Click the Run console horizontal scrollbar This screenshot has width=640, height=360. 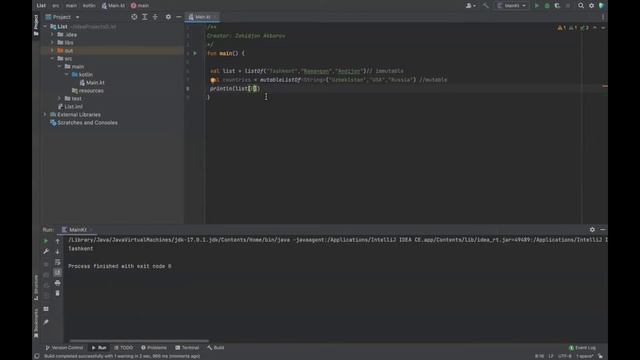139,341
